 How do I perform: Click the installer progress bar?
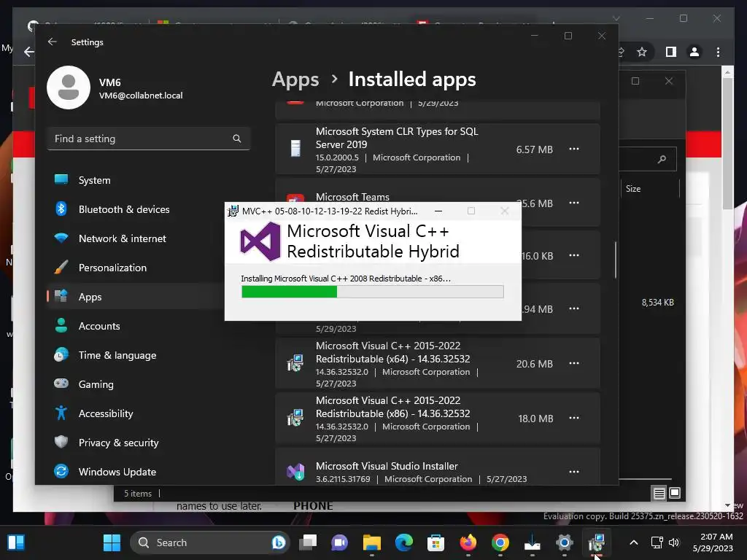[373, 292]
